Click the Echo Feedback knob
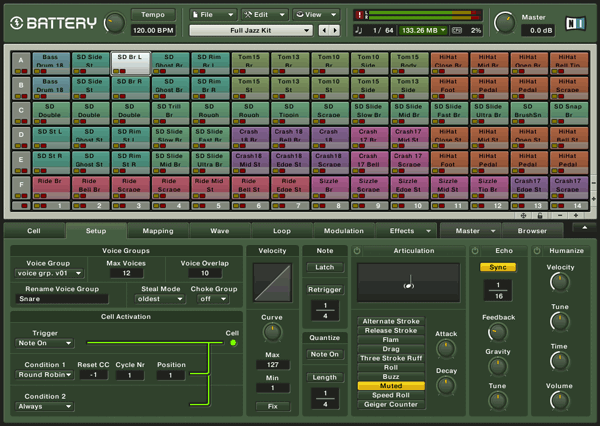The width and height of the screenshot is (600, 426). 497,332
